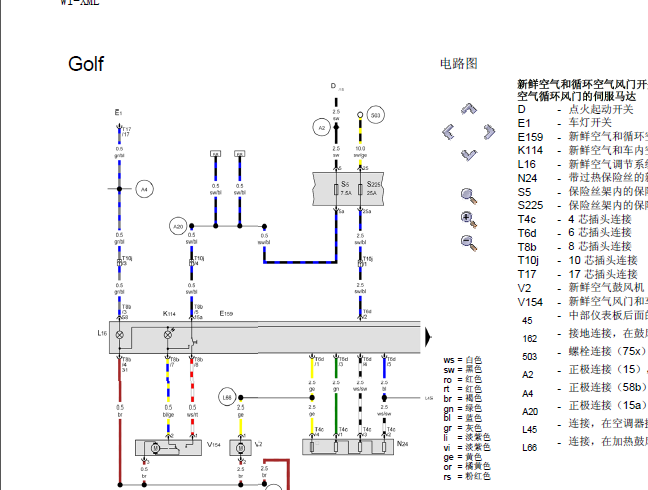Click color code rs = 粉红色
Image resolution: width=648 pixels, height=490 pixels.
(x=467, y=476)
